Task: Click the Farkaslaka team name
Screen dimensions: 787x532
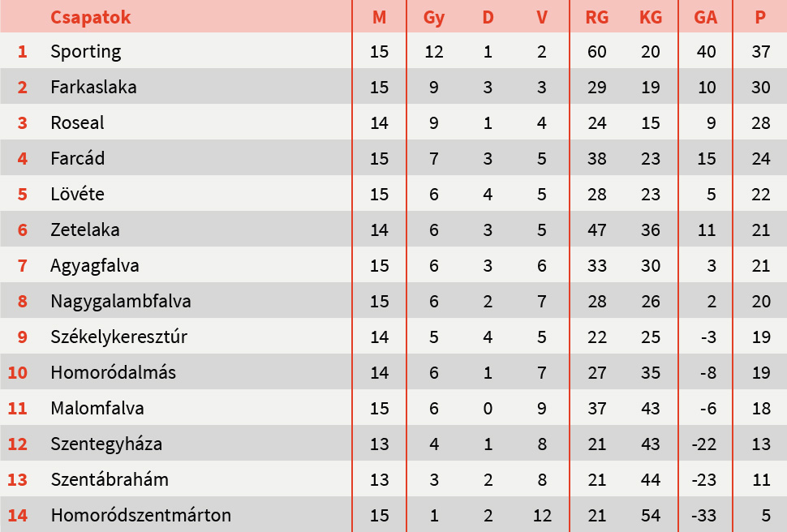Action: [93, 87]
